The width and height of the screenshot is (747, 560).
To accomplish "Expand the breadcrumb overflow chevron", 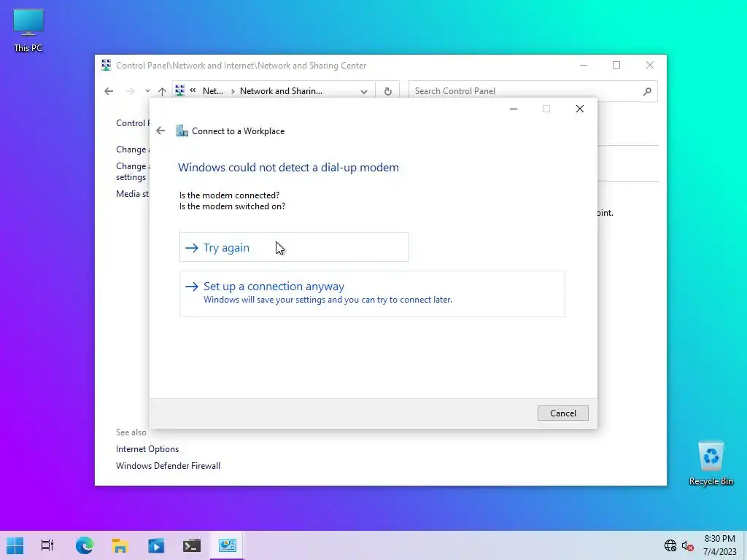I will click(x=193, y=90).
